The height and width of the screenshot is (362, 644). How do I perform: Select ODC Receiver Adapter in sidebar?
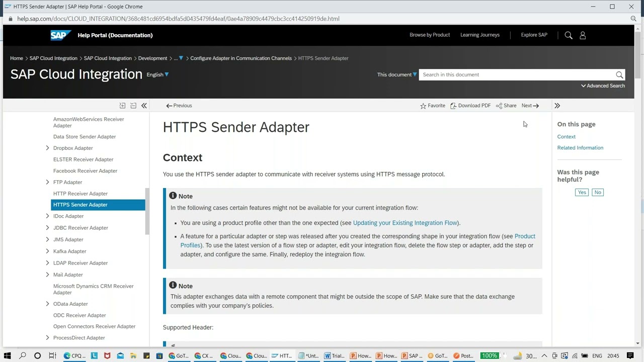(79, 315)
